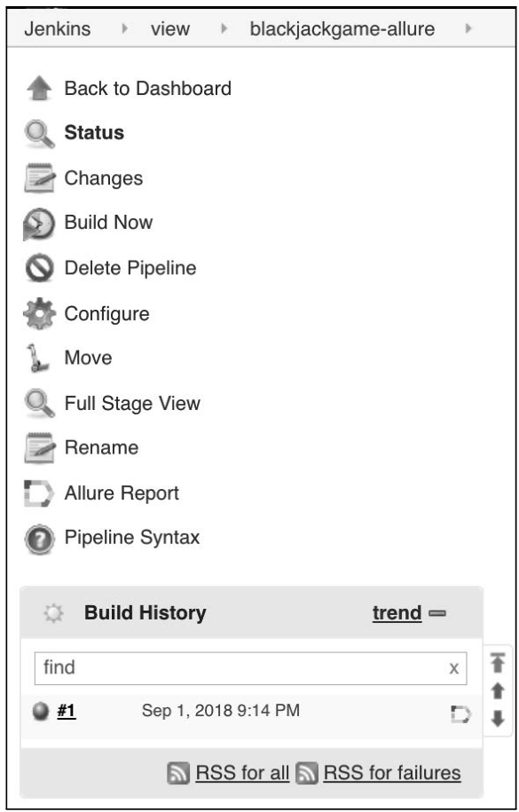The image size is (519, 812).
Task: Open the Full Stage View item
Action: [132, 404]
